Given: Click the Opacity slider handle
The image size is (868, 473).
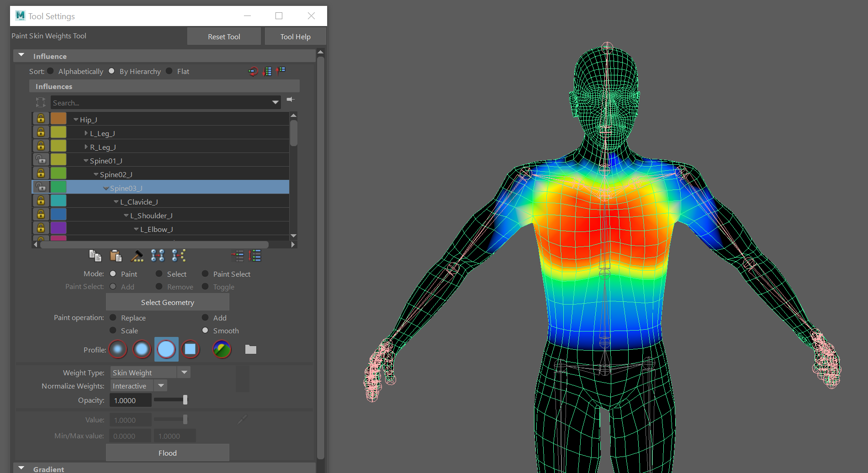Looking at the screenshot, I should tap(185, 400).
